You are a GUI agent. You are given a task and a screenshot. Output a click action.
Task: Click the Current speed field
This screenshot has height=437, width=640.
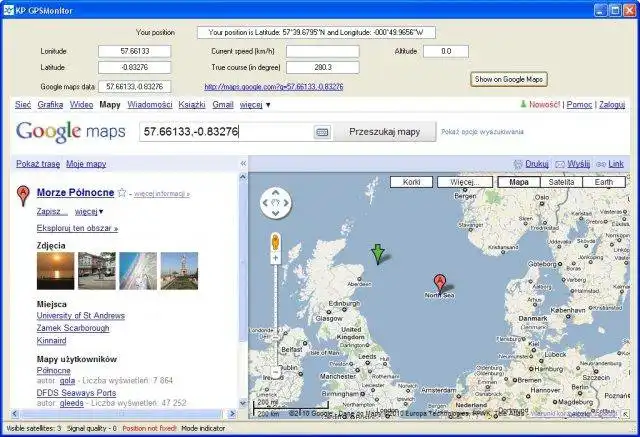322,51
